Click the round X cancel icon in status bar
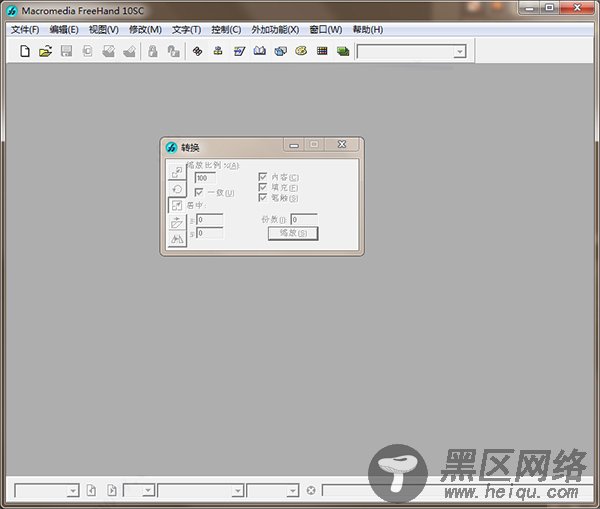 click(311, 490)
